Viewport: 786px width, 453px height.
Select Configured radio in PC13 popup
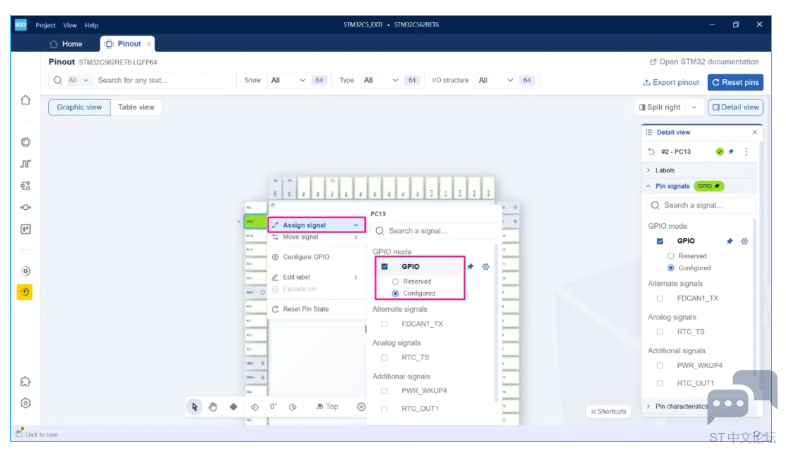coord(395,294)
